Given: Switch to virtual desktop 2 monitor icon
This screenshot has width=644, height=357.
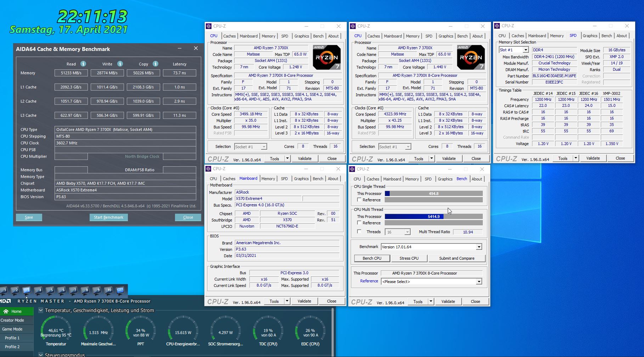Looking at the screenshot, I should click(15, 290).
